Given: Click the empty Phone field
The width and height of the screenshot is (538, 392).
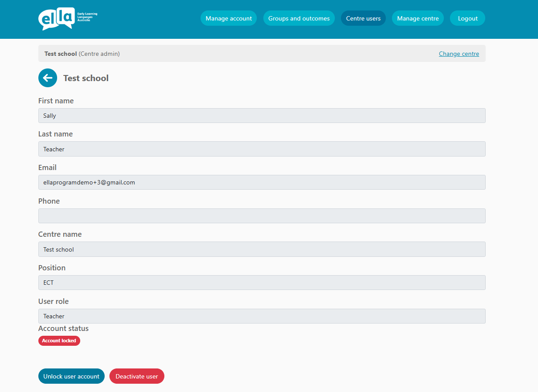Looking at the screenshot, I should pos(262,216).
